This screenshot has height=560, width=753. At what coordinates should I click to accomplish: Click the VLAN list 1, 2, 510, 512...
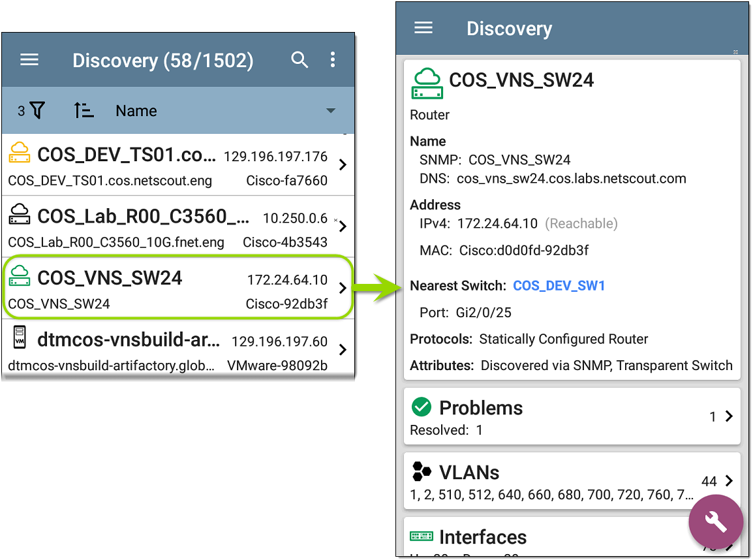551,495
